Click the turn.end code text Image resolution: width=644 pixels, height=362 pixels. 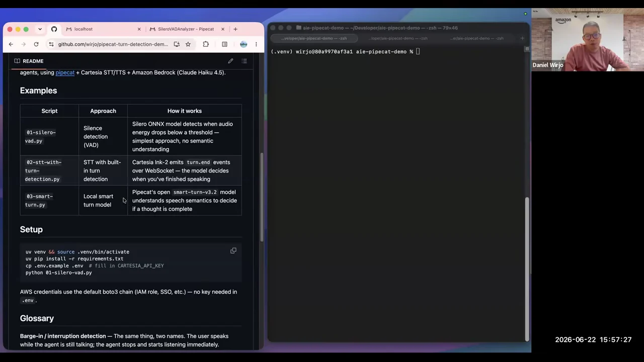tap(198, 162)
